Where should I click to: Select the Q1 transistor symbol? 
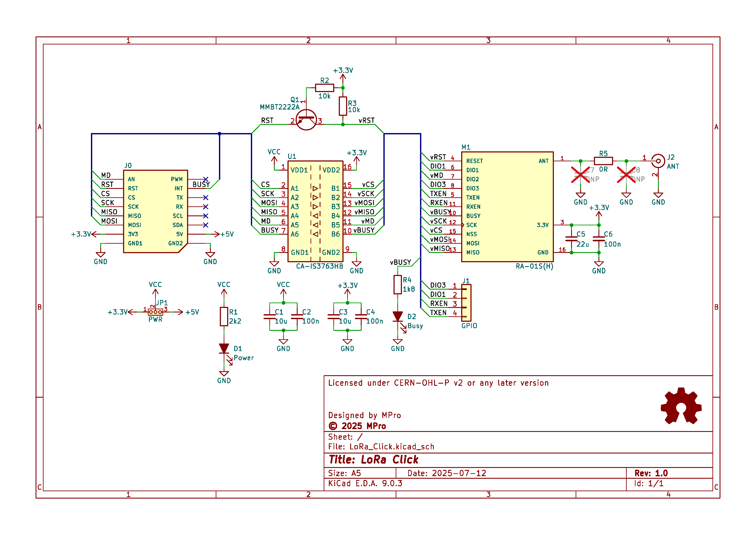[306, 120]
